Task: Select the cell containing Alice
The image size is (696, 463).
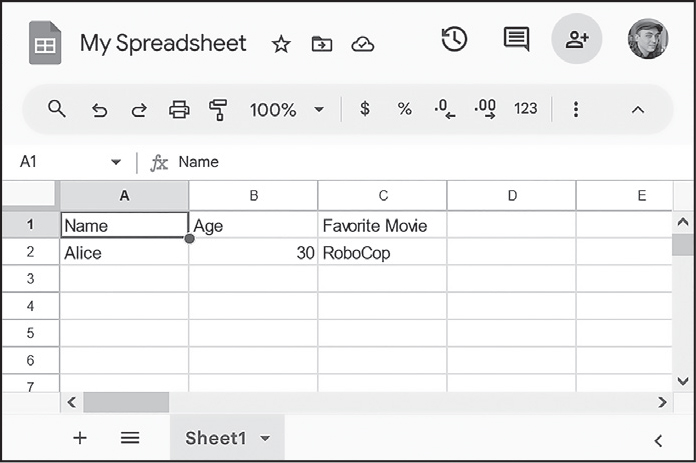Action: (x=124, y=252)
